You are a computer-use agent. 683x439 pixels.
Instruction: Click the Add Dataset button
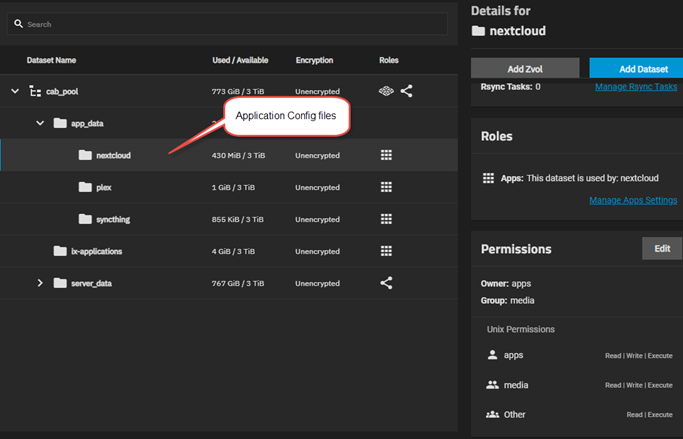[x=636, y=69]
